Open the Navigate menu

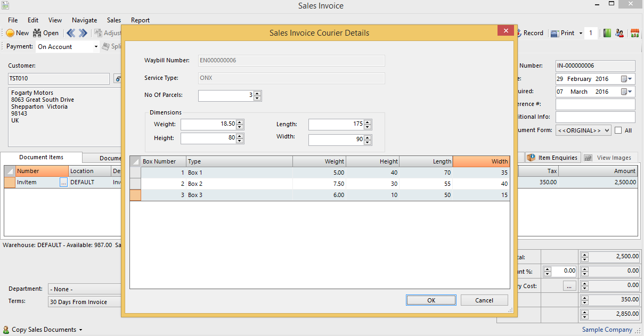pyautogui.click(x=84, y=20)
